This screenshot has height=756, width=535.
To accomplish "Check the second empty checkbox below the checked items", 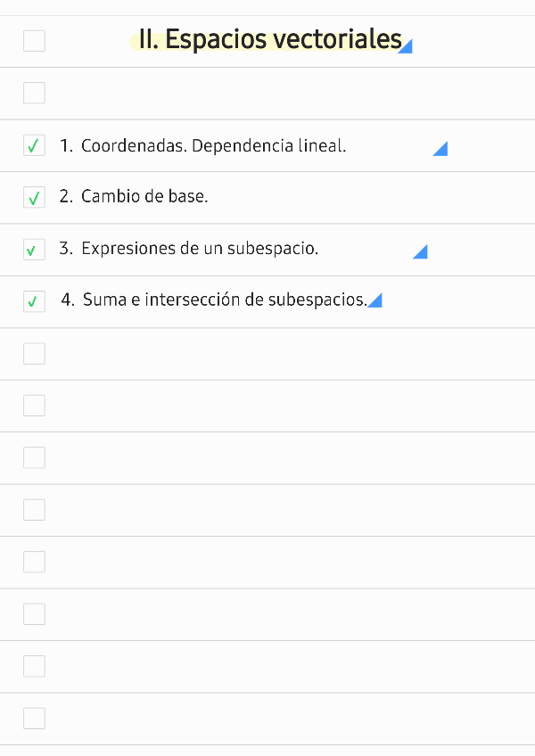I will pos(34,405).
